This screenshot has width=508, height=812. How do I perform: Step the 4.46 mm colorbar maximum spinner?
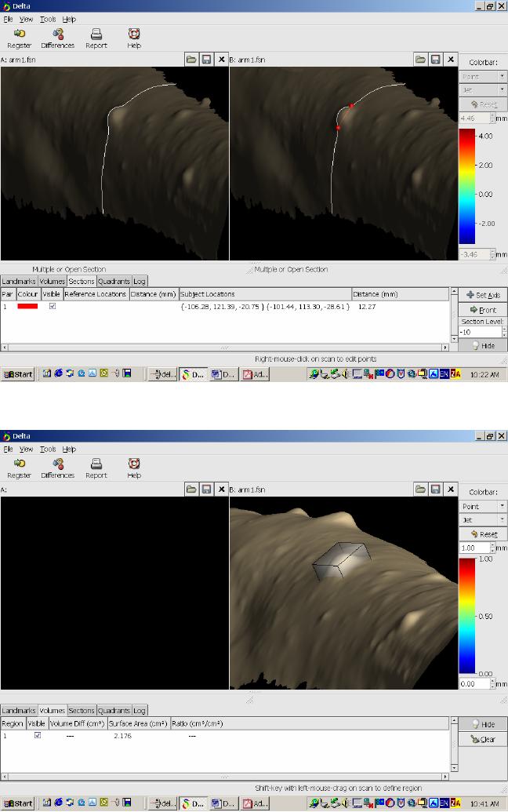[492, 118]
